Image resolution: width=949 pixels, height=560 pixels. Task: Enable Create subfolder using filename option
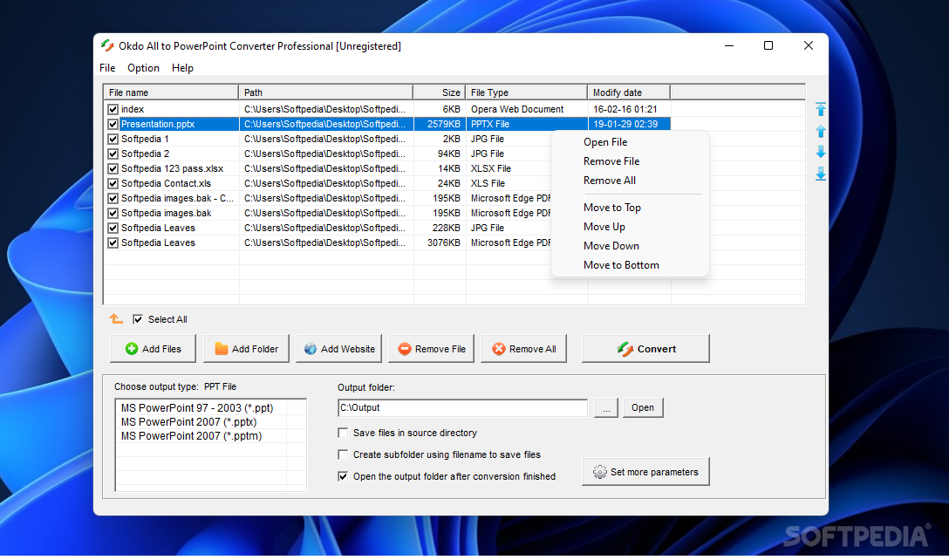(x=343, y=454)
